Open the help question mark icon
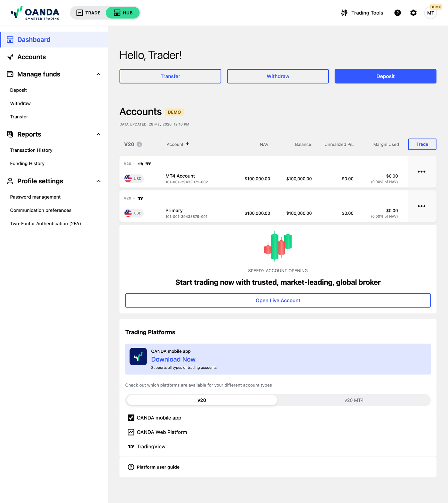 point(397,13)
